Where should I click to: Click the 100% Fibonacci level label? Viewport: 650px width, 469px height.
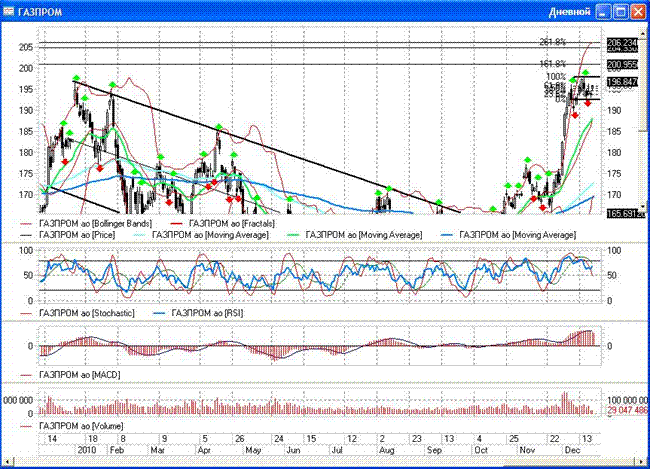[x=556, y=77]
